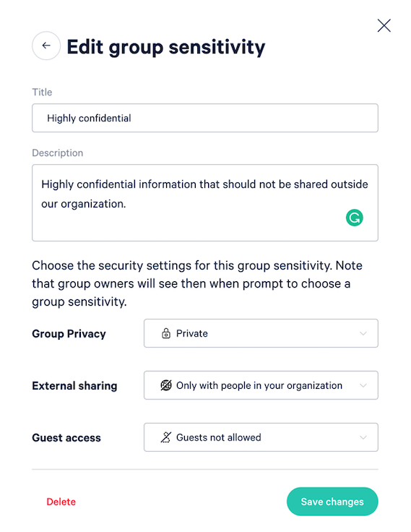This screenshot has width=411, height=532.
Task: Click the Edit group sensitivity heading
Action: pos(166,47)
